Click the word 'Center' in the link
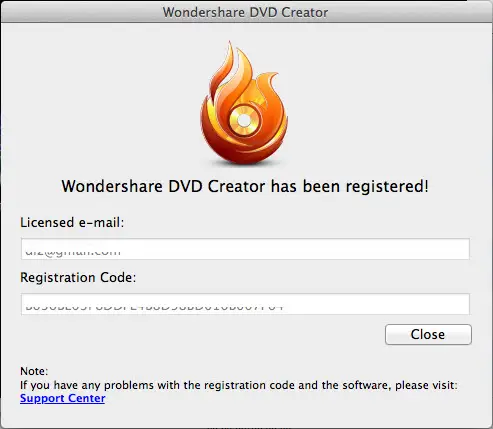The height and width of the screenshot is (429, 493). (83, 398)
